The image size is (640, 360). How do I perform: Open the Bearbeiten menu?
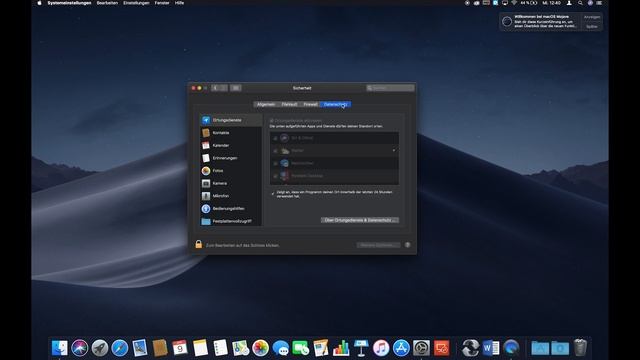(x=107, y=3)
